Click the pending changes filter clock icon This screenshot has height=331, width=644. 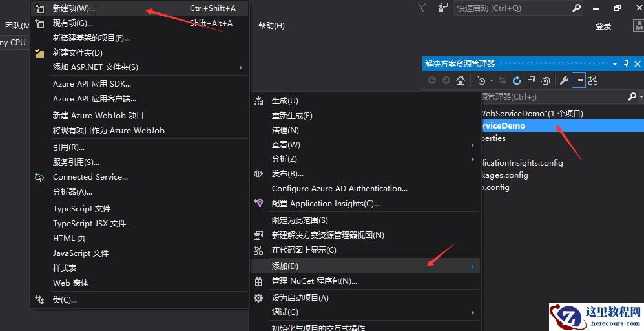pyautogui.click(x=481, y=80)
